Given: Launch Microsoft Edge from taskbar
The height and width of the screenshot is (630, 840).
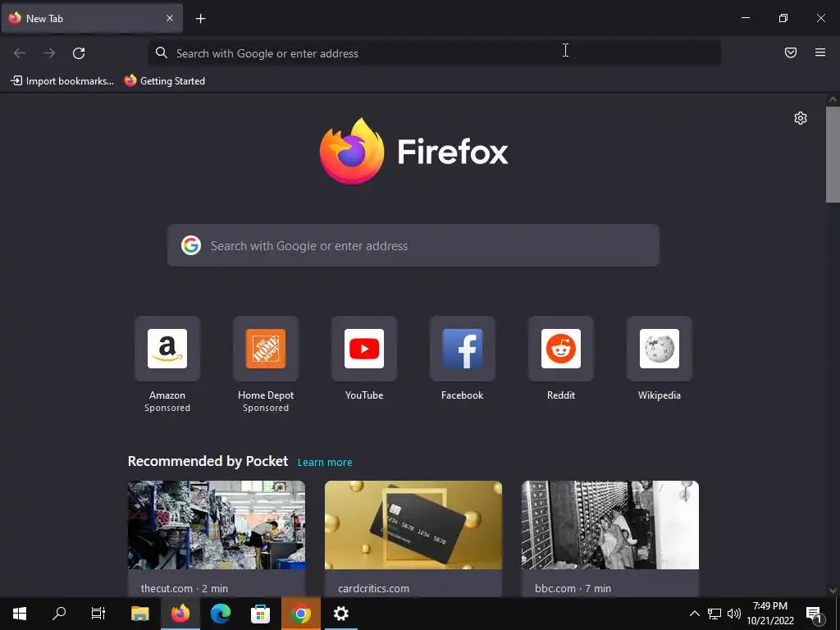Looking at the screenshot, I should (x=220, y=614).
